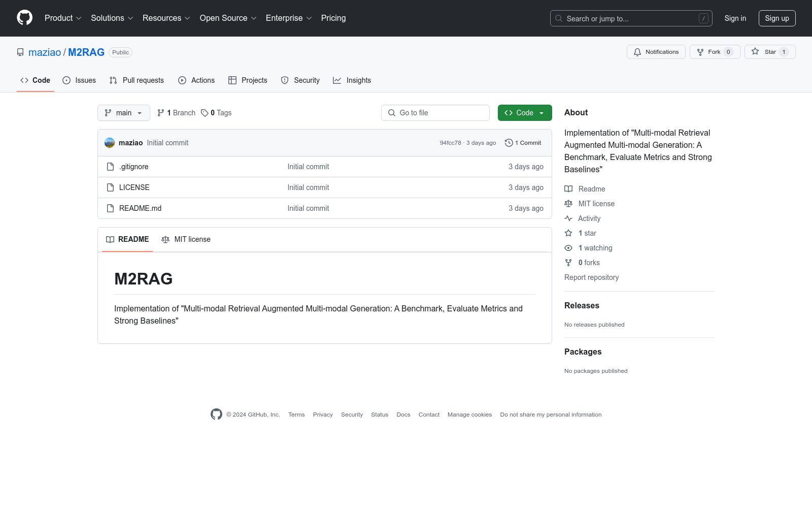
Task: Click the README.md file icon
Action: [110, 208]
